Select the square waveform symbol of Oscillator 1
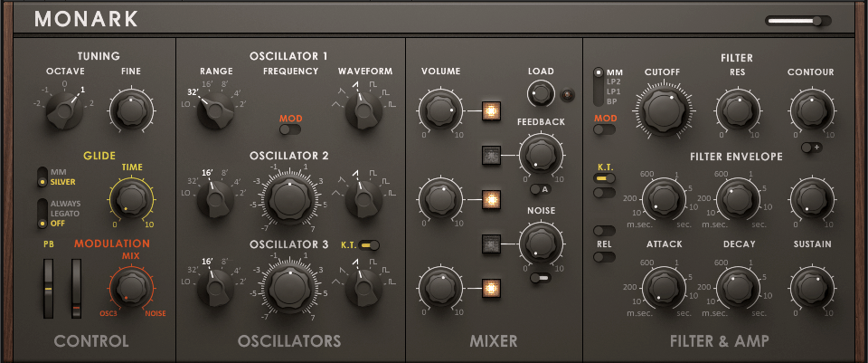The image size is (868, 363). 373,83
